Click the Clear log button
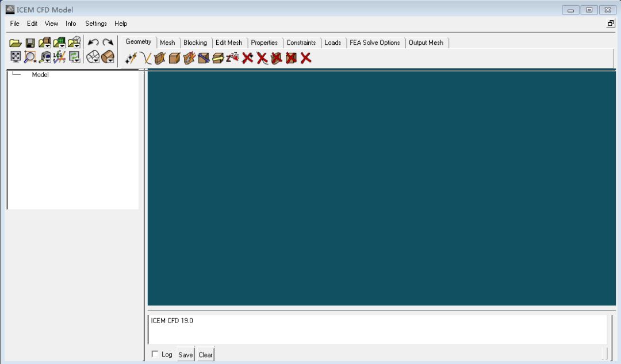 (x=205, y=354)
